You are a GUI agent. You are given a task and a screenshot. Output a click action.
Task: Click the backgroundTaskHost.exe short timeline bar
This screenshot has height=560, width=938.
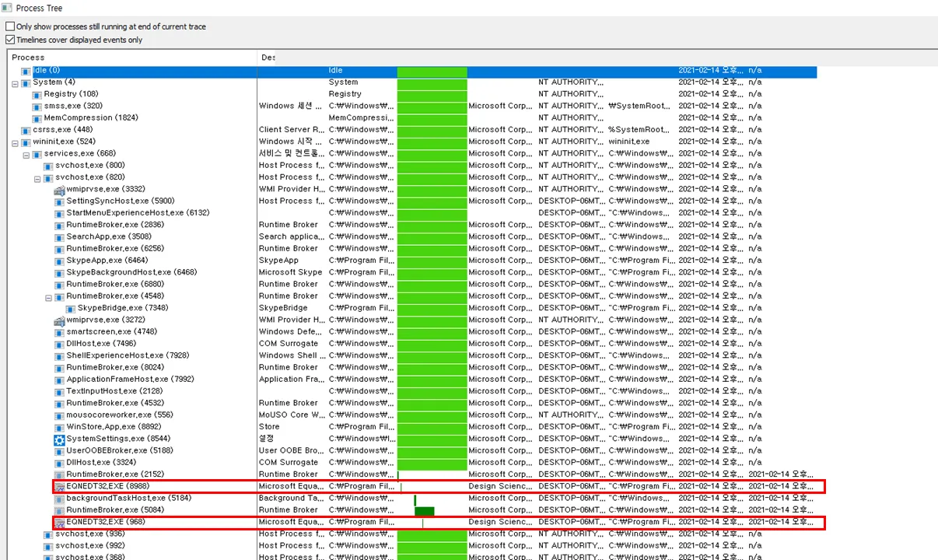[415, 499]
